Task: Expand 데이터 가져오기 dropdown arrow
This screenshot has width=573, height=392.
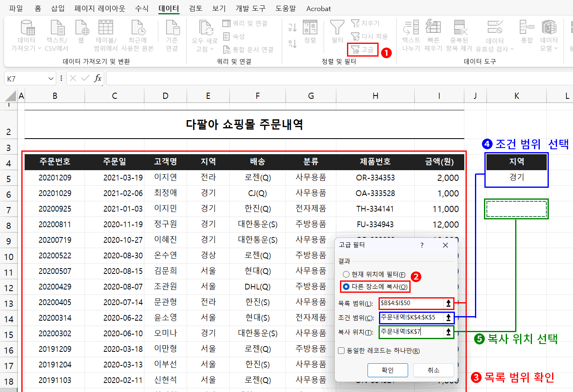Action: point(39,48)
